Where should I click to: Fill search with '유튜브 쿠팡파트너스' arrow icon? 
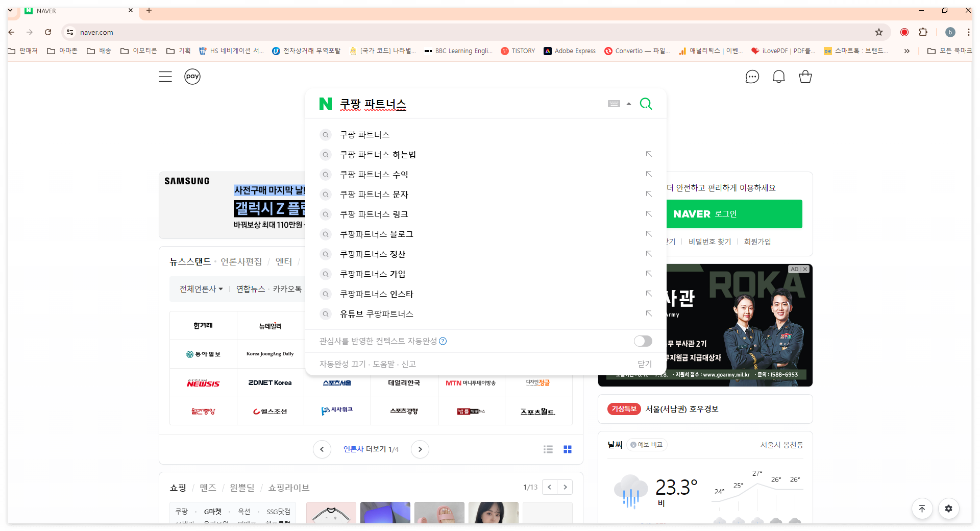[649, 313]
